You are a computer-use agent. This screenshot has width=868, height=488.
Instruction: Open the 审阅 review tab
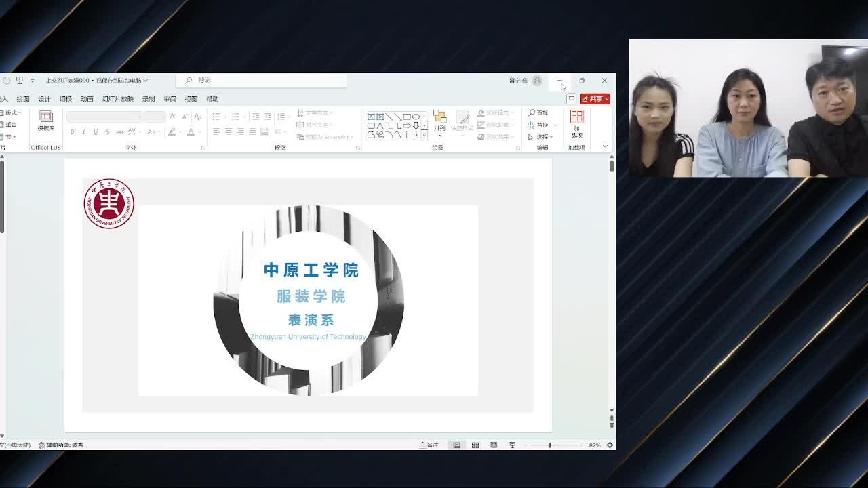point(170,99)
